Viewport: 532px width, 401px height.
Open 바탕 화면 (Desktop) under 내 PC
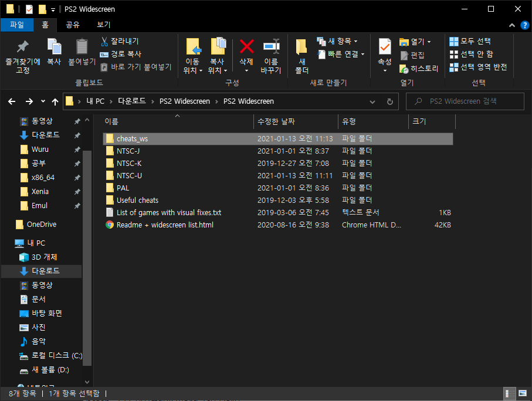tap(46, 313)
